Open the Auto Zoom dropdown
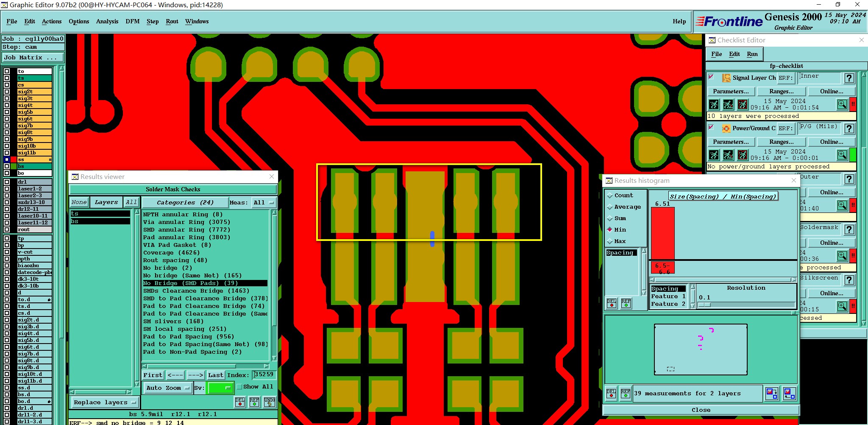This screenshot has width=868, height=425. click(x=168, y=388)
